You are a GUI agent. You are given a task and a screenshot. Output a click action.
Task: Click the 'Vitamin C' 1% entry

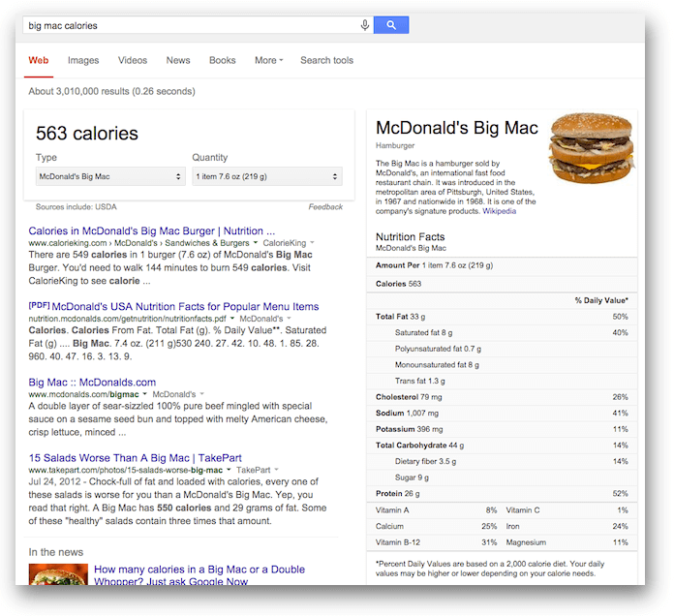[x=567, y=510]
